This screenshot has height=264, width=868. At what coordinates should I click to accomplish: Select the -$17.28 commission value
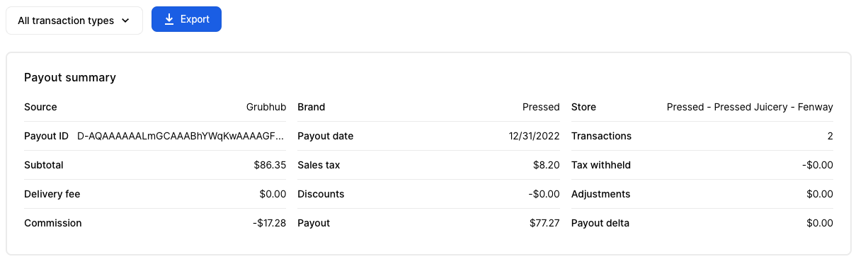click(x=269, y=223)
